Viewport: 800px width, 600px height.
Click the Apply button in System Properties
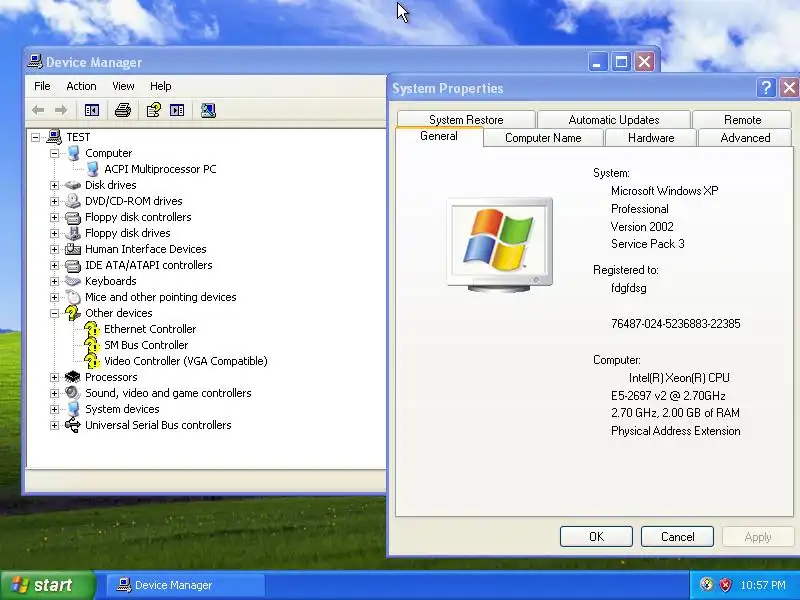(x=758, y=537)
